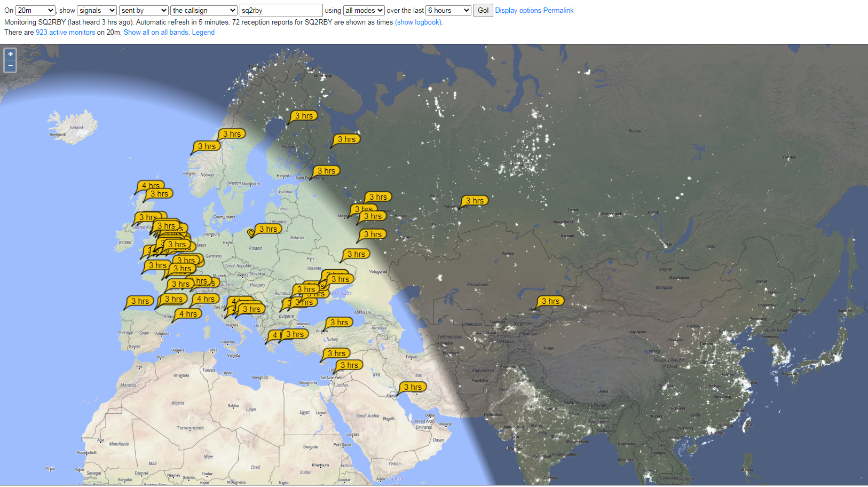This screenshot has width=868, height=487.
Task: Click the Permalink link
Action: [x=558, y=10]
